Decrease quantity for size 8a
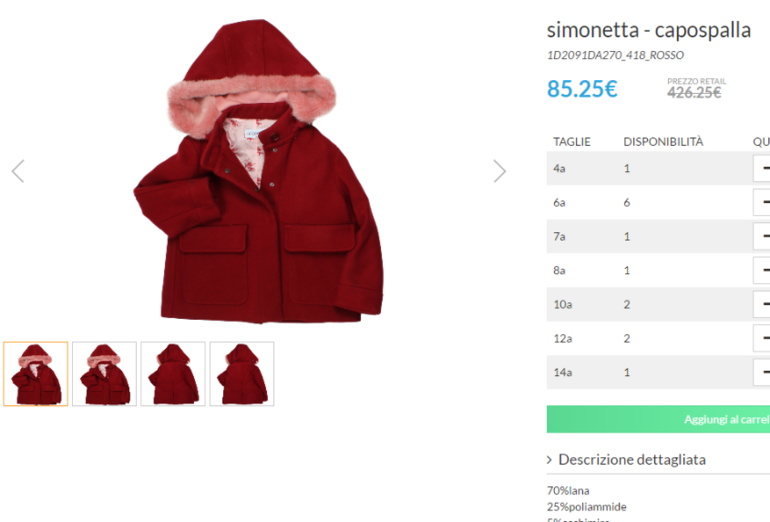 point(763,270)
